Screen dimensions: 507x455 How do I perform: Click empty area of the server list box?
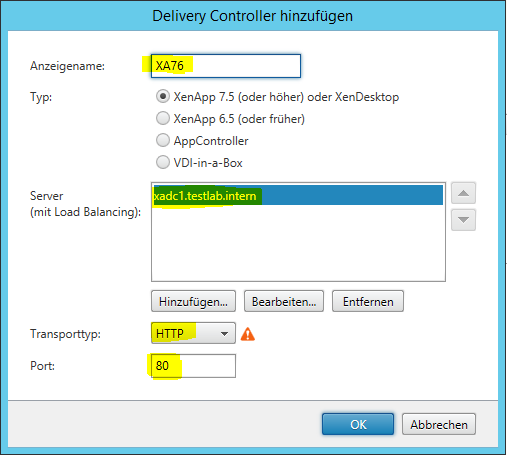pos(298,243)
